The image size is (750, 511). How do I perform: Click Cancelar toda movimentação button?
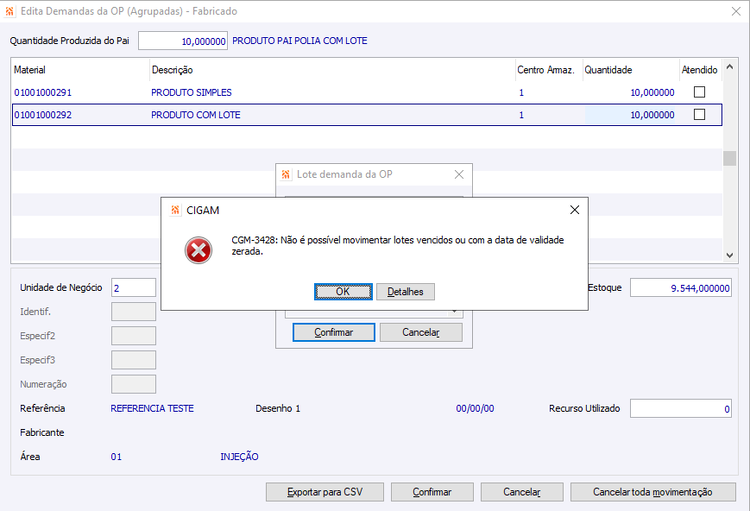click(653, 492)
